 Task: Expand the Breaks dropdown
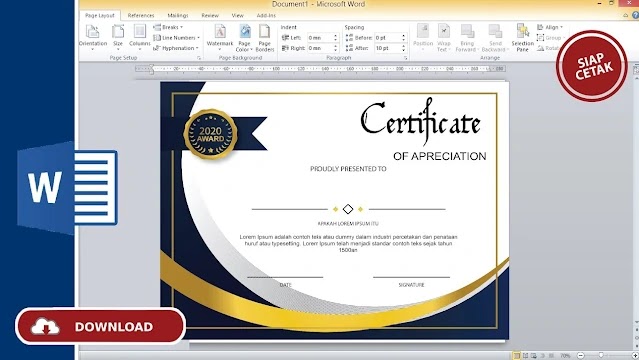[168, 27]
